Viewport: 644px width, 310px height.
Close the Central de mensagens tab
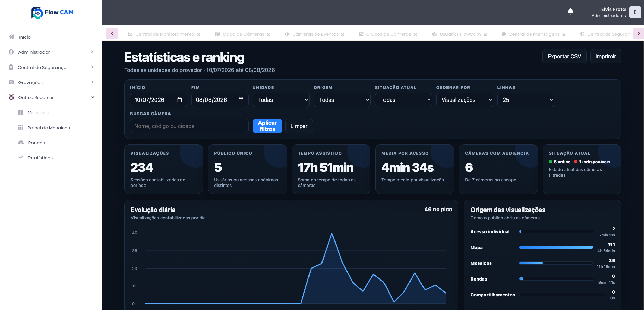[x=564, y=35]
